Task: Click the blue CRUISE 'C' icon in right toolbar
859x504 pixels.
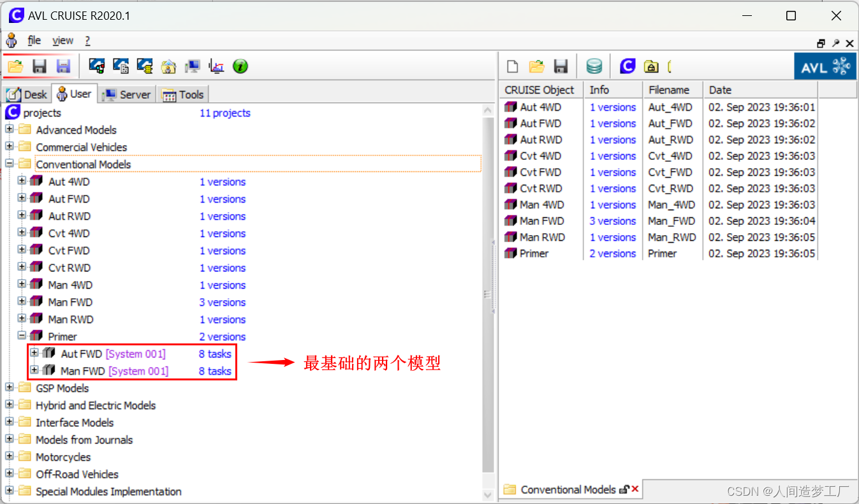Action: click(628, 66)
